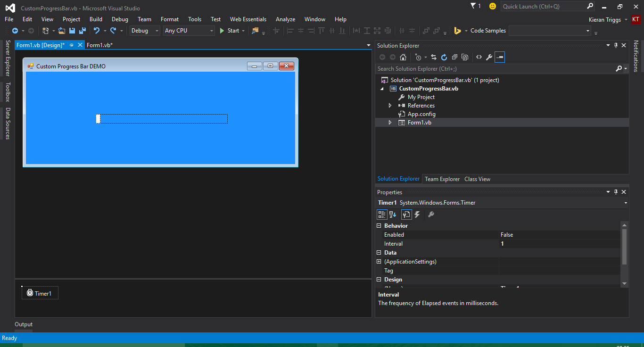Screen dimensions: 644x347
Task: Toggle Alphabetical sort in Properties panel
Action: tap(393, 215)
